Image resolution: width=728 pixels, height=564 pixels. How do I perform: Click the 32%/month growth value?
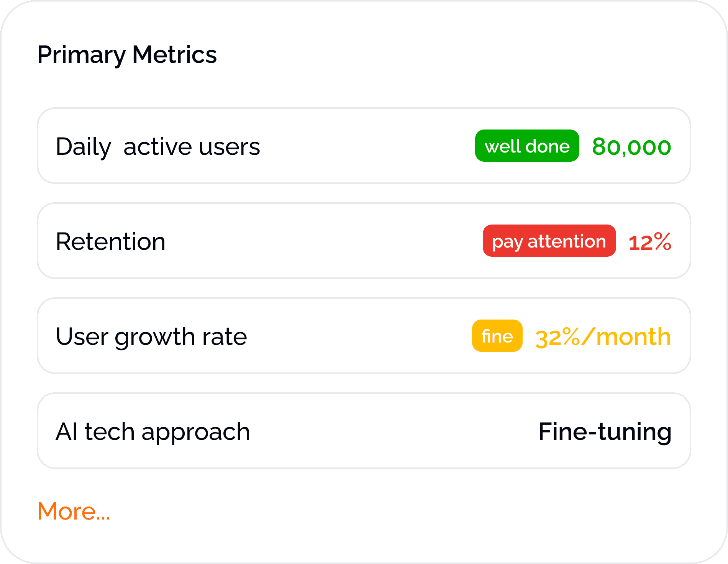(x=603, y=337)
